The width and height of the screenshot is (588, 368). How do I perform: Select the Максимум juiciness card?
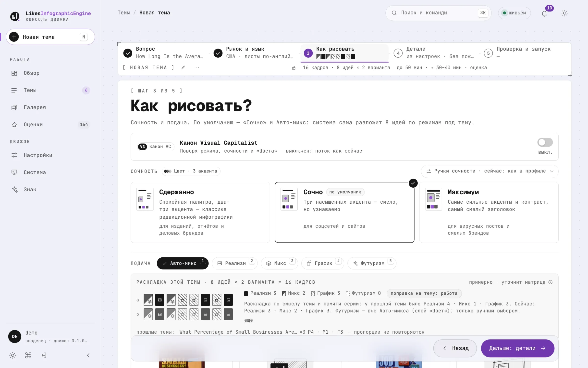point(489,212)
